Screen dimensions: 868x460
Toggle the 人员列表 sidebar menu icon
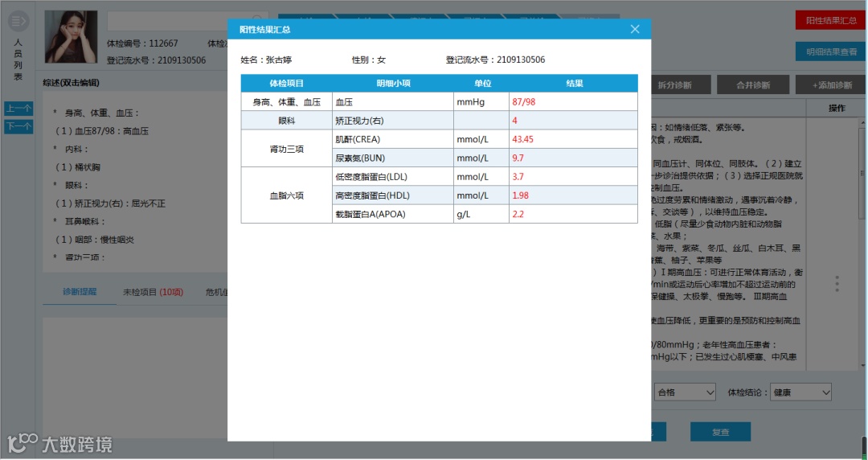tap(18, 22)
